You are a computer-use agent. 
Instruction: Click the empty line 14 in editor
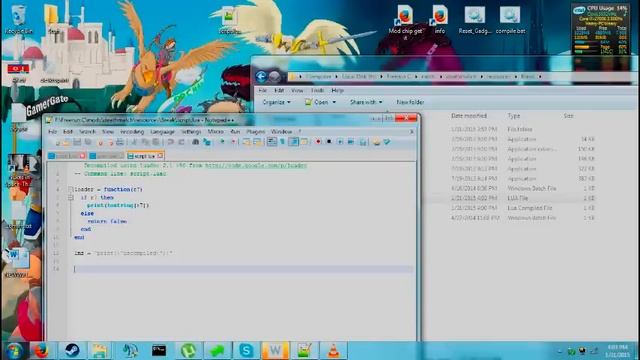[243, 269]
